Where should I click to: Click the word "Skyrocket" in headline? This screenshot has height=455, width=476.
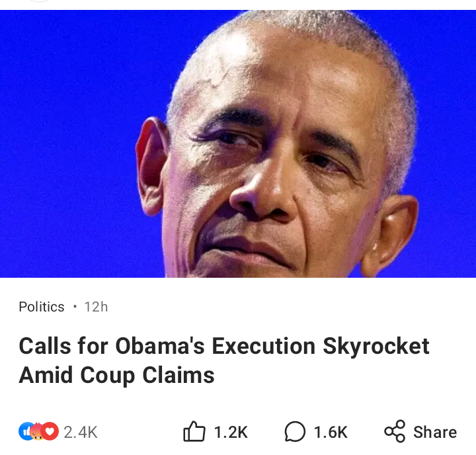376,346
